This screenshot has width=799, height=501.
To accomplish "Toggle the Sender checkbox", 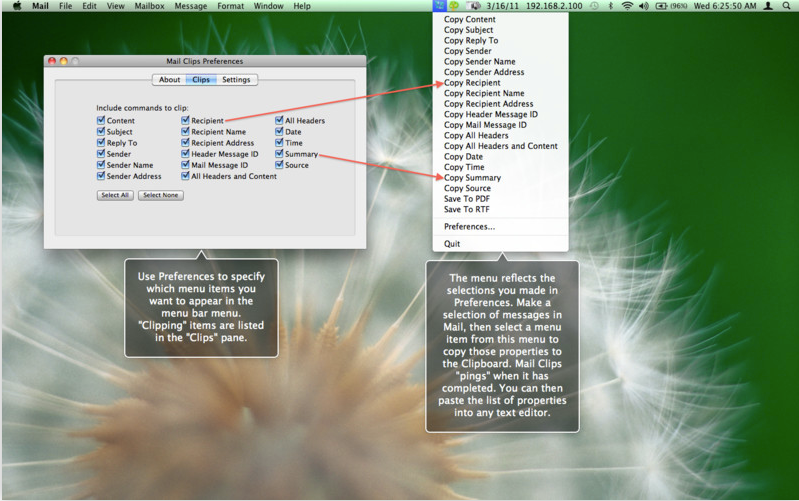I will [101, 153].
